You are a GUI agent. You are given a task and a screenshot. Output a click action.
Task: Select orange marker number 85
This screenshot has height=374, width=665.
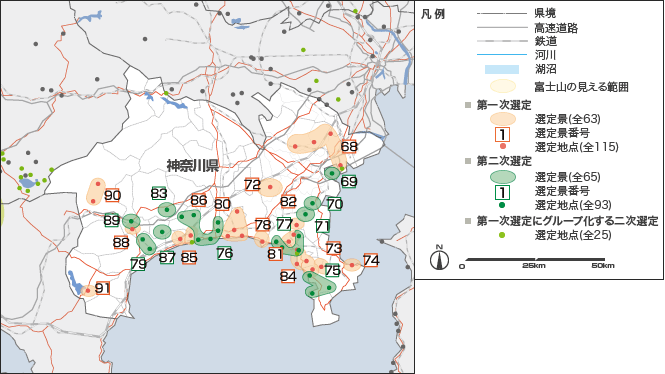[x=189, y=257]
